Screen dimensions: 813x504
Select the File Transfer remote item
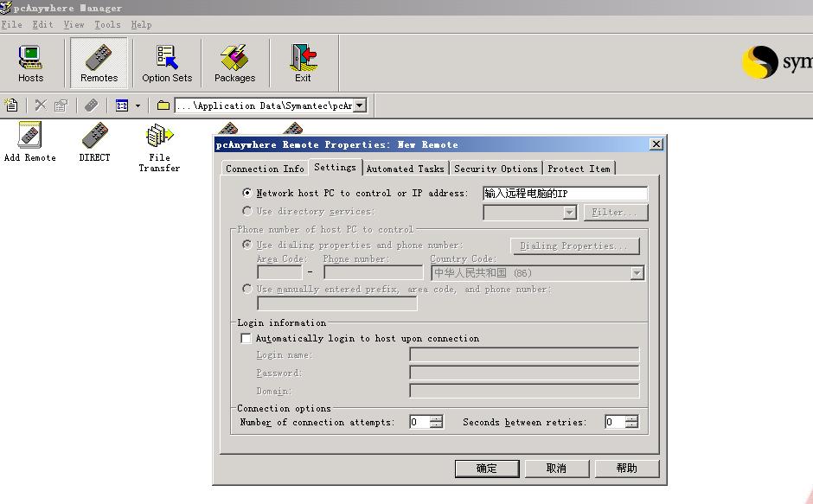(159, 148)
